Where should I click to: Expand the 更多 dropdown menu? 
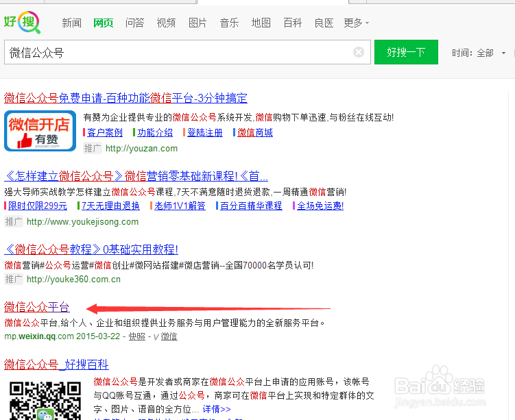coord(357,23)
